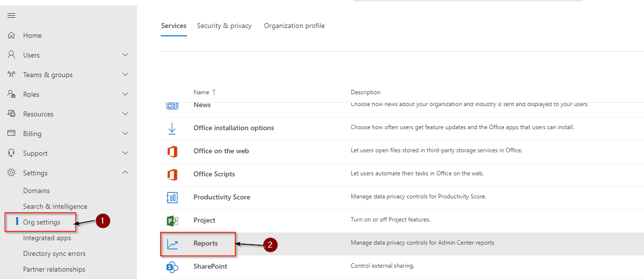Click 'Choose how often users get feature updates' description
The width and height of the screenshot is (644, 279).
click(462, 127)
